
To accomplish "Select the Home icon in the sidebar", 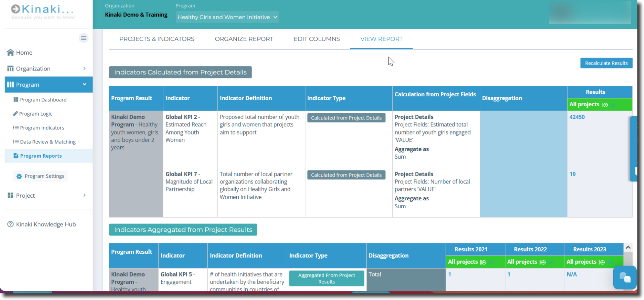I will [10, 52].
